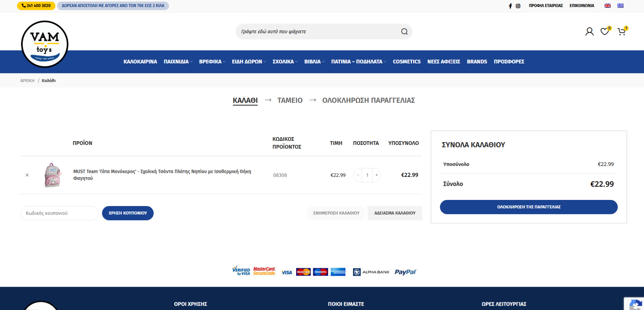Viewport: 644px width, 310px height.
Task: Click ΟΡΟΙ ΧΡΗΣΗΣ footer heading
Action: click(x=190, y=304)
